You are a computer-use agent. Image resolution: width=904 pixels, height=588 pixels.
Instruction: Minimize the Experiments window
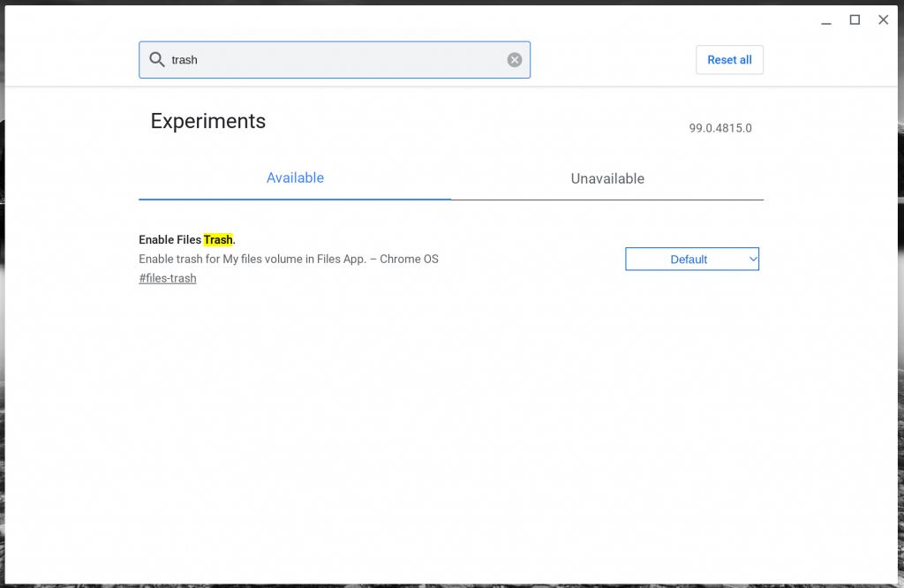pyautogui.click(x=826, y=19)
